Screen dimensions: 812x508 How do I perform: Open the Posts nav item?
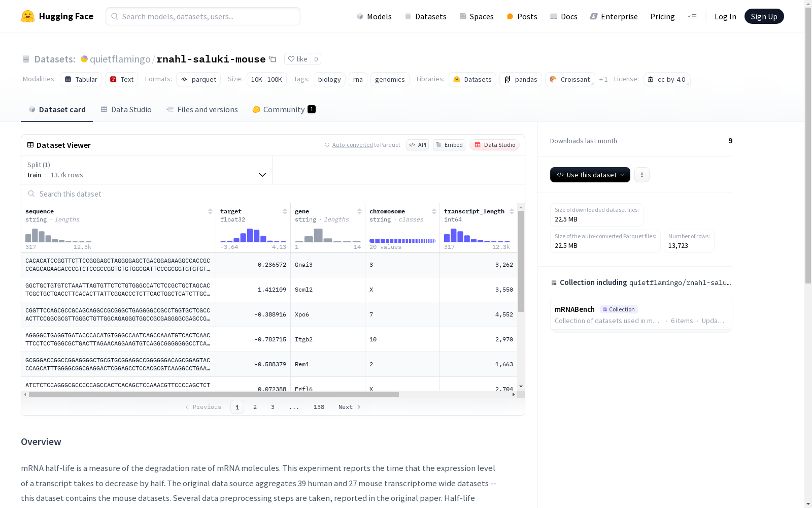click(522, 16)
